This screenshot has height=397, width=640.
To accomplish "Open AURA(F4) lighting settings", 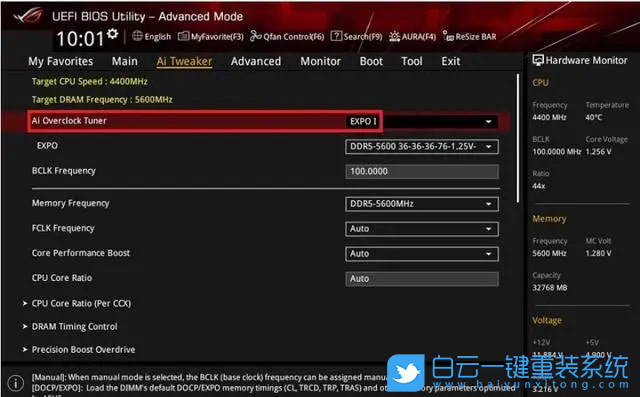I will [412, 37].
